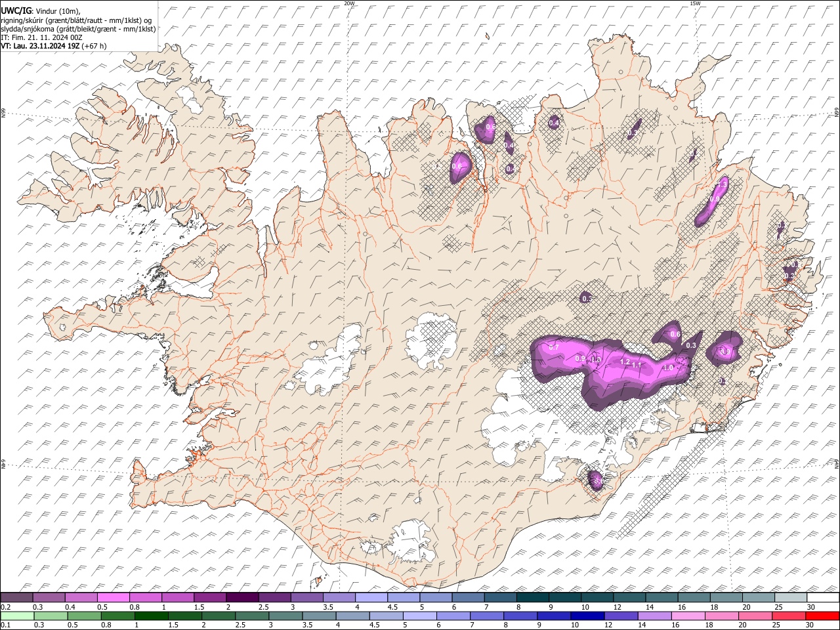This screenshot has height=630, width=840.
Task: Pick the dark teal 8 swatch in upper legend
Action: point(532,598)
